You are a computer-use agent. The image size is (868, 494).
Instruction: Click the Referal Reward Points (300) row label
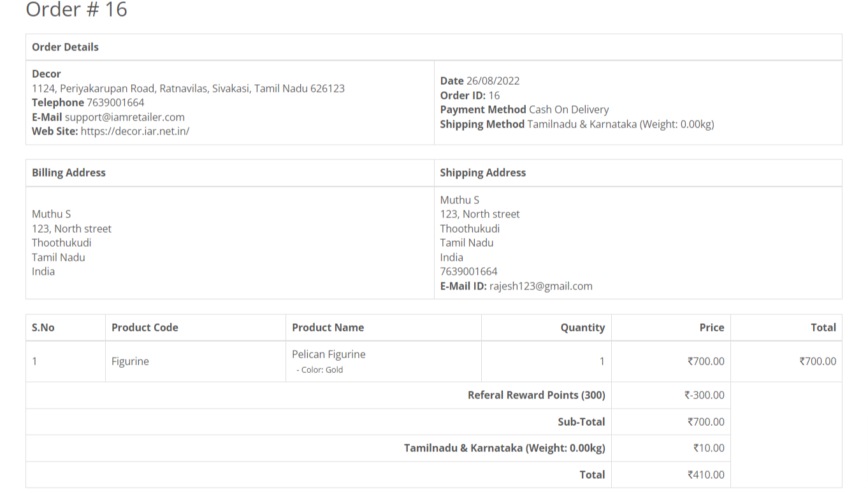536,395
